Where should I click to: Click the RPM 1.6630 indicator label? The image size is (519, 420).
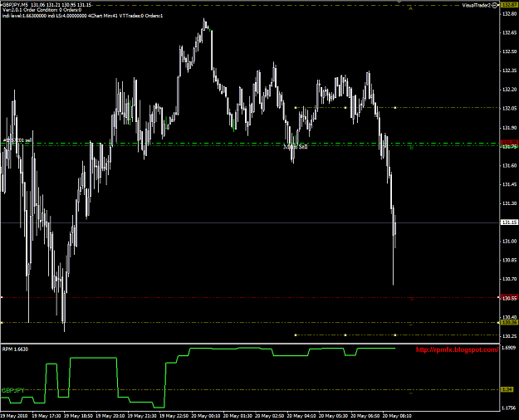pyautogui.click(x=15, y=349)
